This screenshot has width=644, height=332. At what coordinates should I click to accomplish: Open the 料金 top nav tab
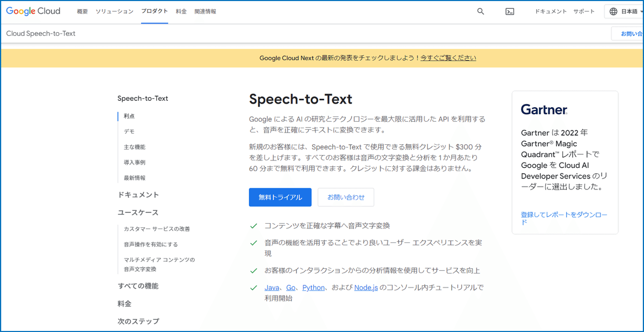click(181, 11)
